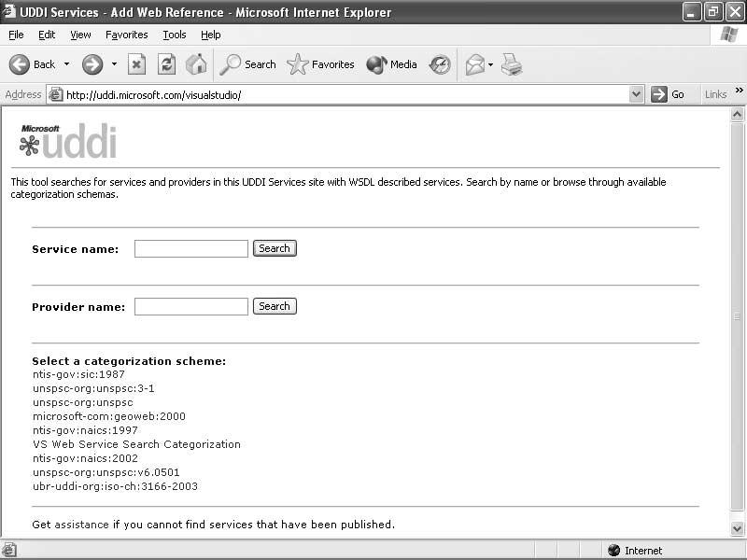The height and width of the screenshot is (560, 747).
Task: Restore down the Internet Explorer window
Action: [712, 11]
